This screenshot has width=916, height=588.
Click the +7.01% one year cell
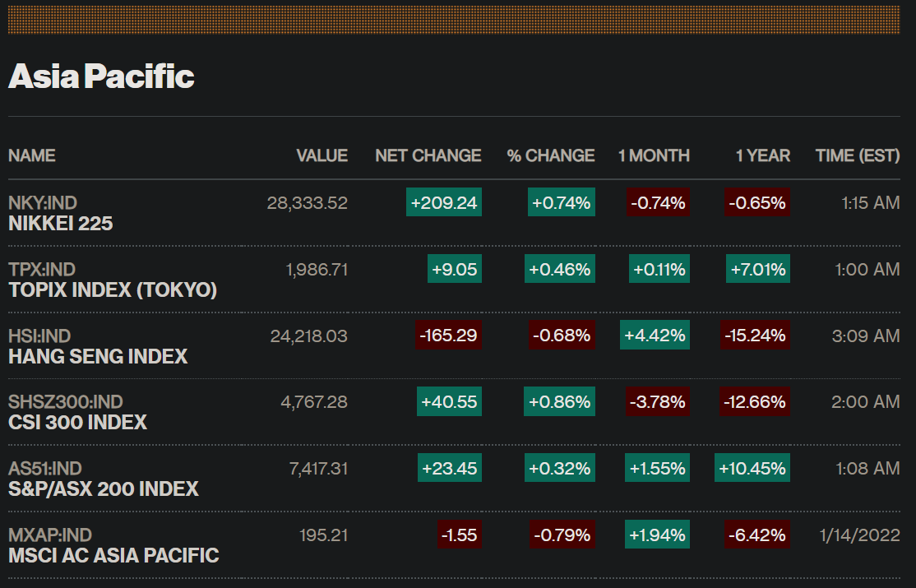click(758, 269)
